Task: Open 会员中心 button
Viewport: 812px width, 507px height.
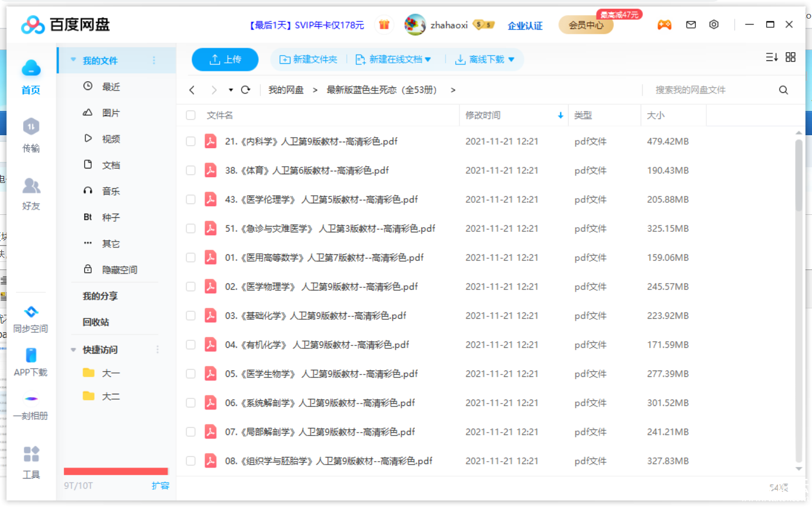Action: (x=586, y=25)
